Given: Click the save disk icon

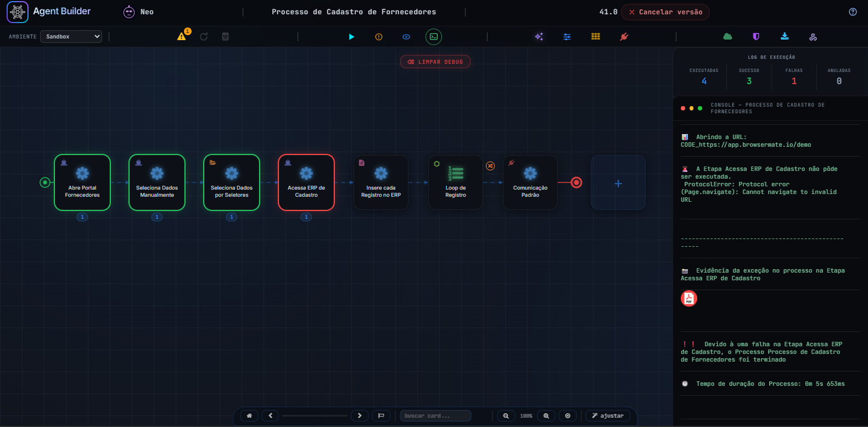Looking at the screenshot, I should click(x=225, y=36).
